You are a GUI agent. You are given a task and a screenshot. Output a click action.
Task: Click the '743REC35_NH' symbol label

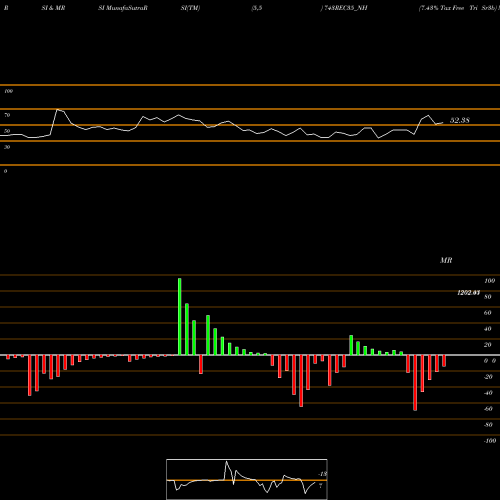345,8
